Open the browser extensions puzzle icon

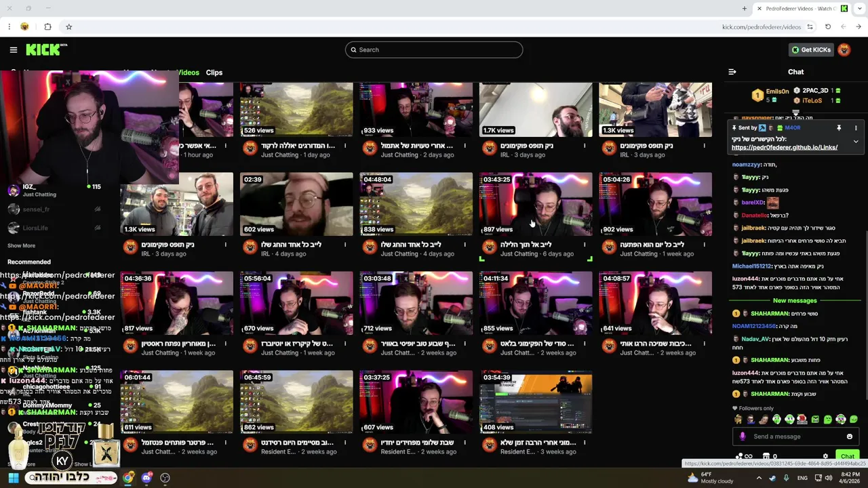(47, 26)
